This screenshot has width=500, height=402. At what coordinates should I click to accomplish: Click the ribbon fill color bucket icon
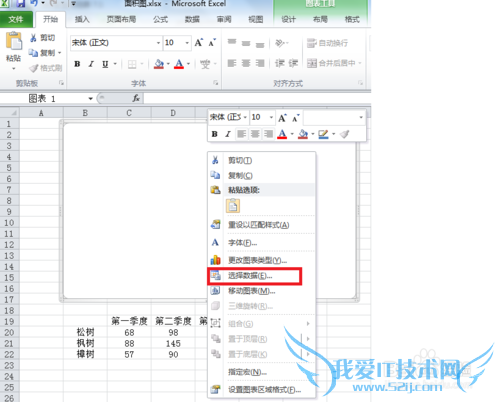coord(159,64)
